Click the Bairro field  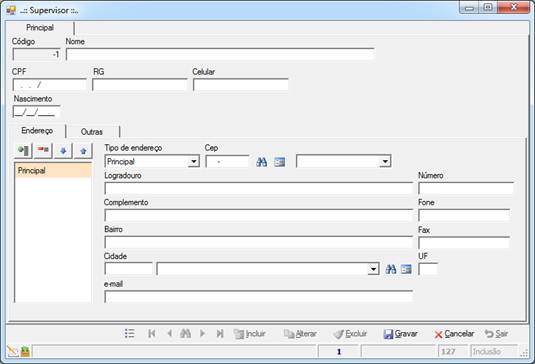259,242
